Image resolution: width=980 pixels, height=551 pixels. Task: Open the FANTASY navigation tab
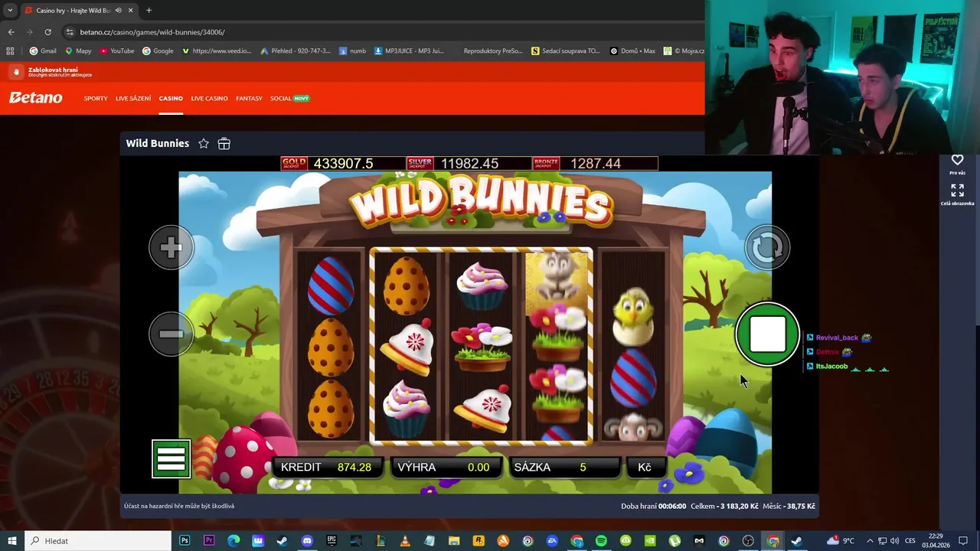(x=249, y=99)
